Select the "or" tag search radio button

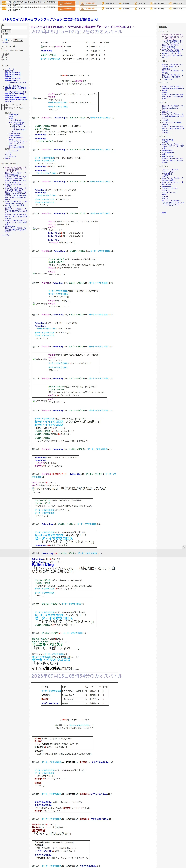point(11,39)
